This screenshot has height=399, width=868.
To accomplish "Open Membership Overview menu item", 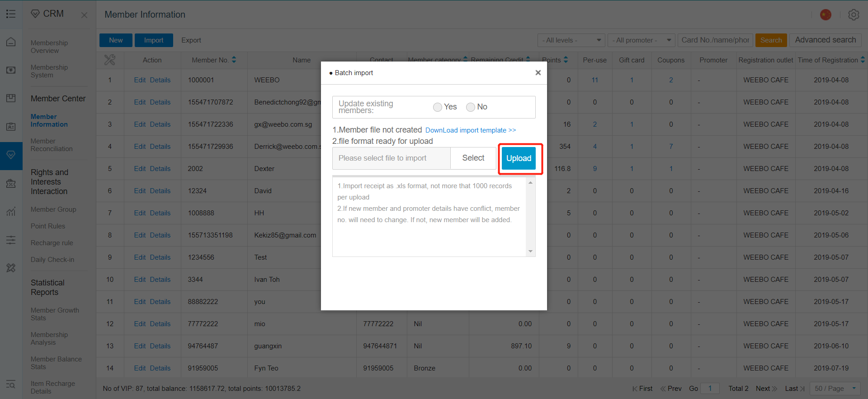I will point(49,47).
